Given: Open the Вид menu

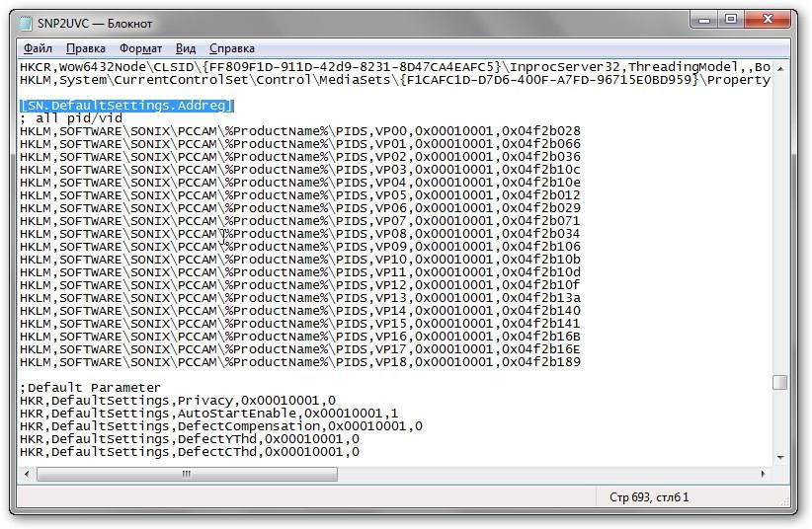Looking at the screenshot, I should click(186, 48).
